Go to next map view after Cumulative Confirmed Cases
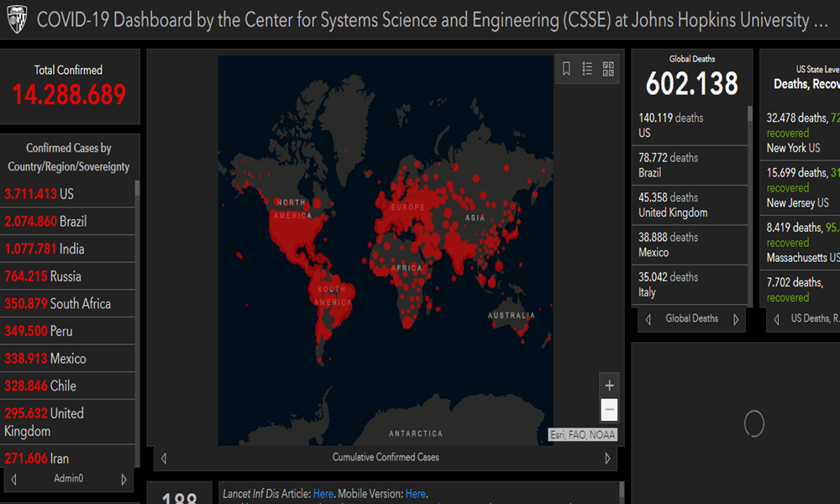Image resolution: width=840 pixels, height=504 pixels. coord(607,459)
